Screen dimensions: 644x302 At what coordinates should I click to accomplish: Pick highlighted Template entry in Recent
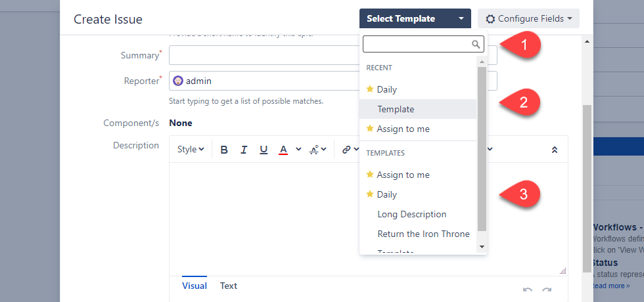pyautogui.click(x=396, y=109)
